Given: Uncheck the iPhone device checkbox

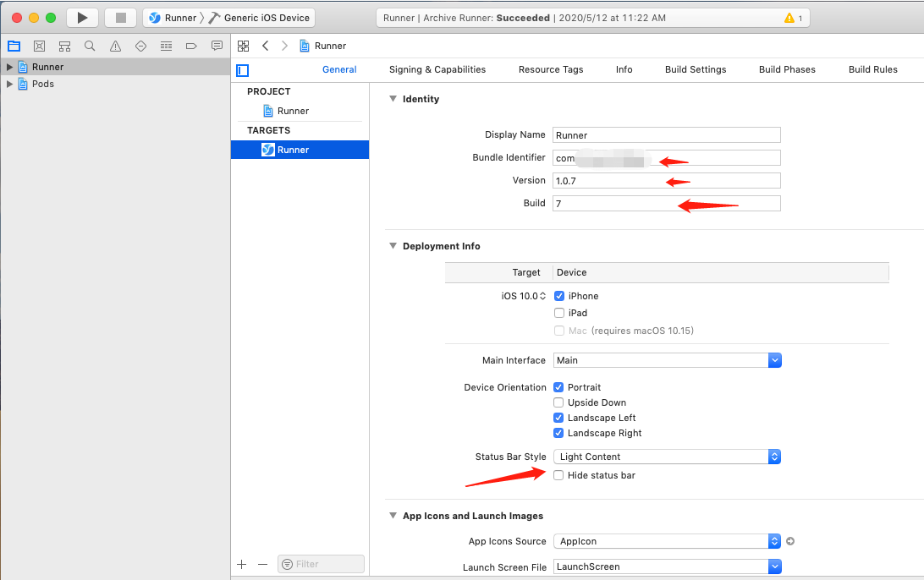Looking at the screenshot, I should coord(559,296).
